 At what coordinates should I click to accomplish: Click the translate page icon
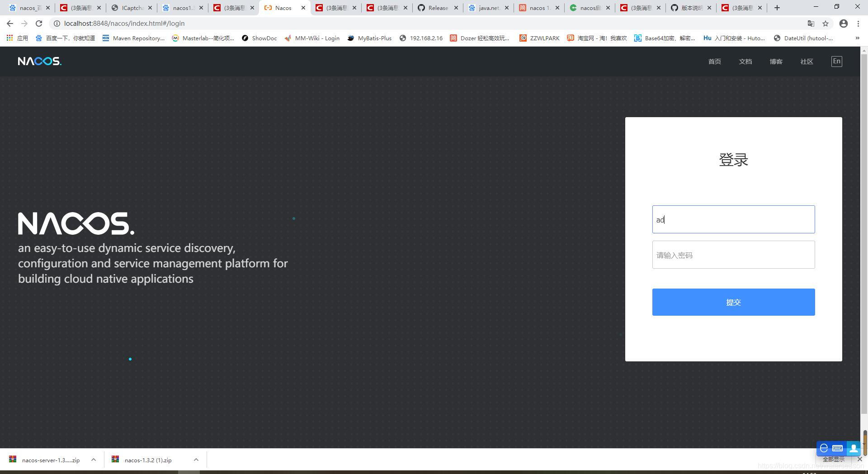coord(811,24)
